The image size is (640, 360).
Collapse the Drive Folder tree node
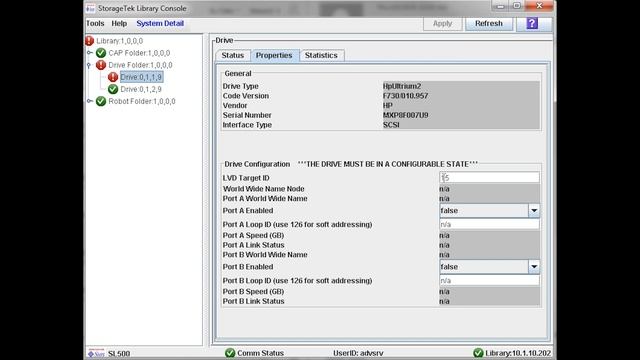89,65
